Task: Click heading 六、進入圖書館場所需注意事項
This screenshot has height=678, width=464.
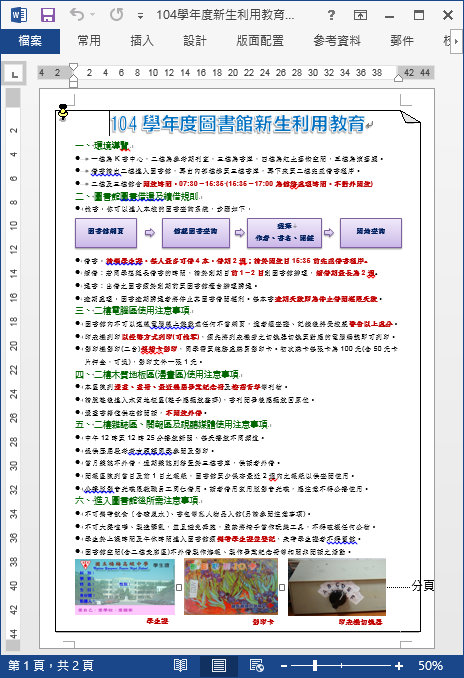Action: (137, 500)
